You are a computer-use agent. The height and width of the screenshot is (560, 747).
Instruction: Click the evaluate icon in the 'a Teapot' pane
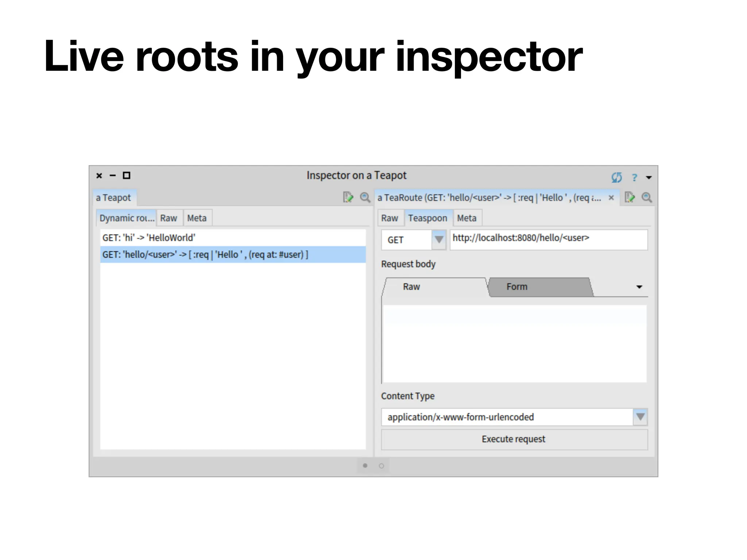pos(348,197)
